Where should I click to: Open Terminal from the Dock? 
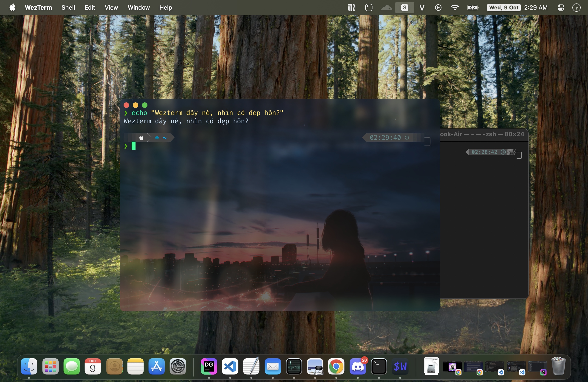click(379, 366)
